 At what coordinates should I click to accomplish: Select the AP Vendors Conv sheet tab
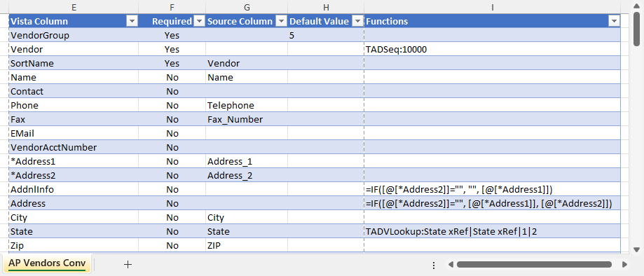point(47,263)
